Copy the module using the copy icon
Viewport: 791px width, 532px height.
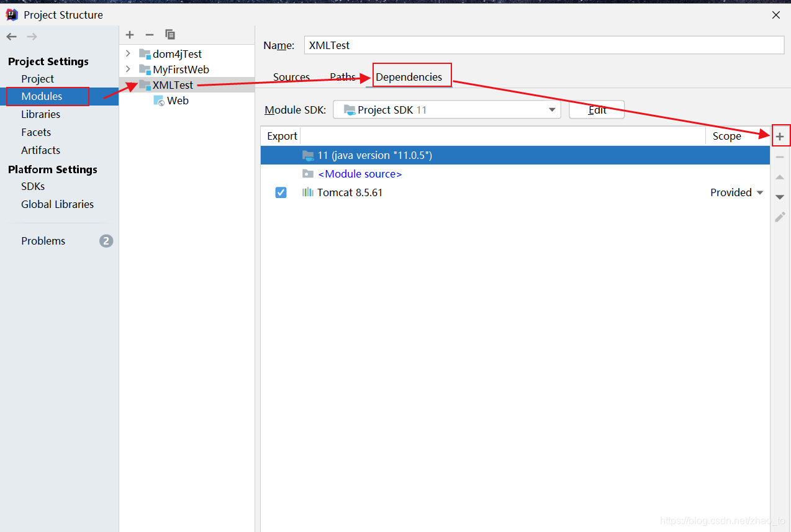click(x=170, y=35)
